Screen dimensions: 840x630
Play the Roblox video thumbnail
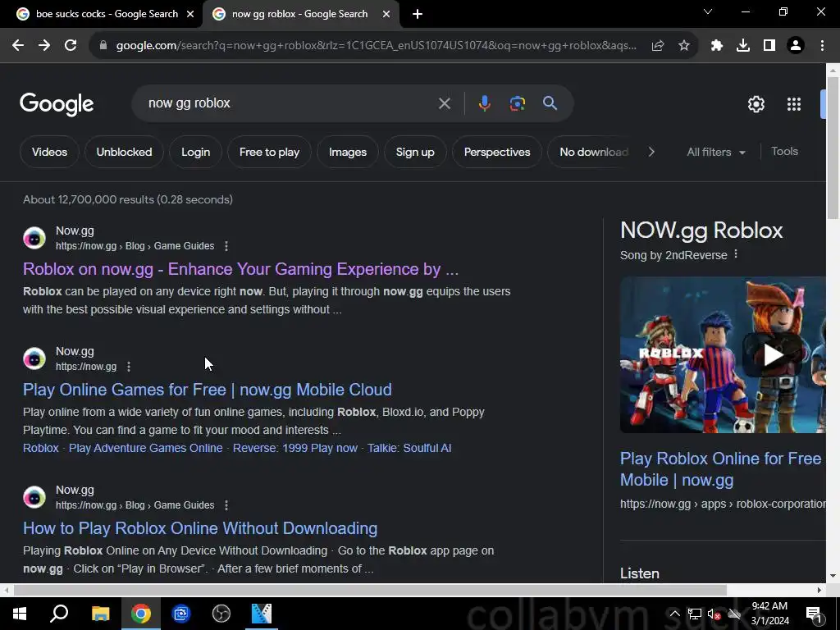773,354
